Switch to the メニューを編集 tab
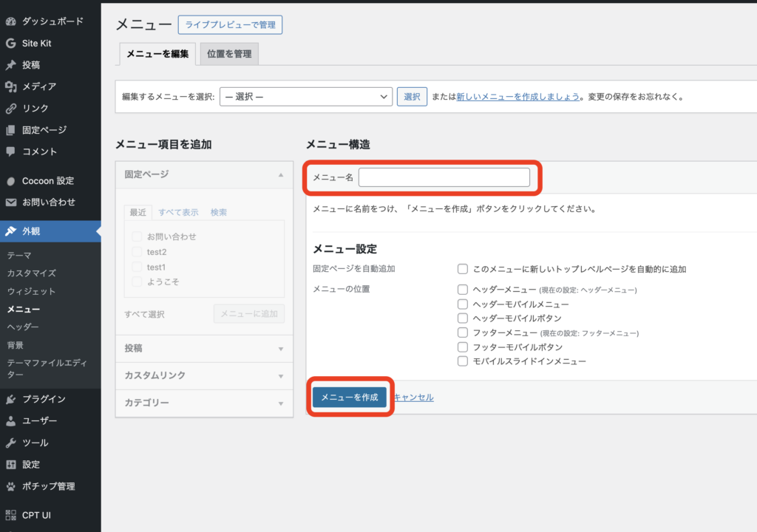Viewport: 757px width, 532px height. 157,54
